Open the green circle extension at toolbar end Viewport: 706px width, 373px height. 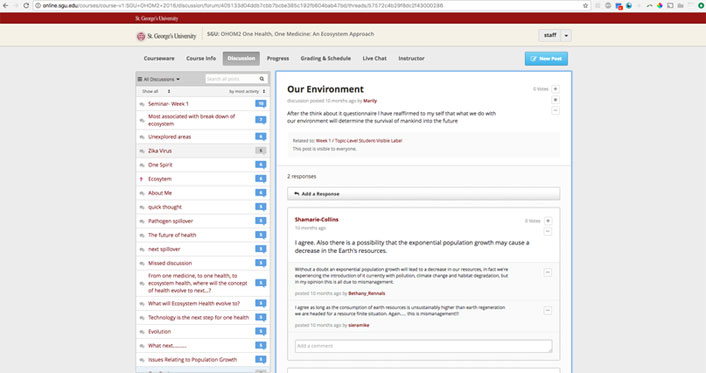[701, 5]
